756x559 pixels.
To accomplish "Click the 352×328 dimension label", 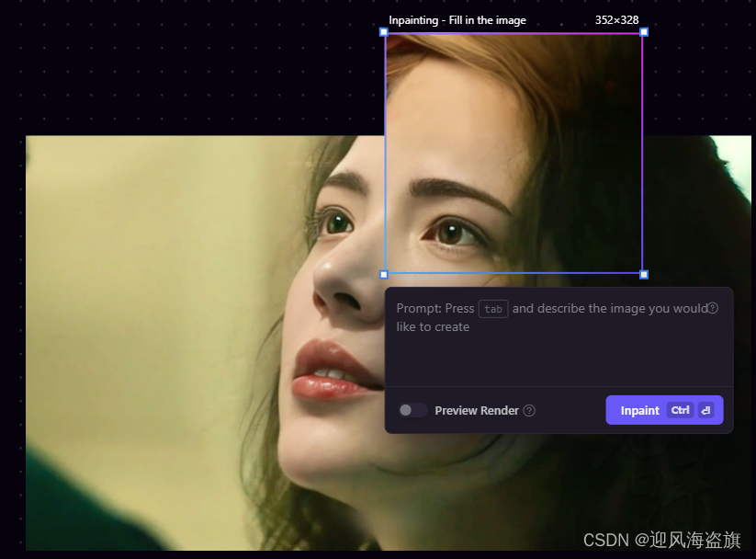I will 616,20.
